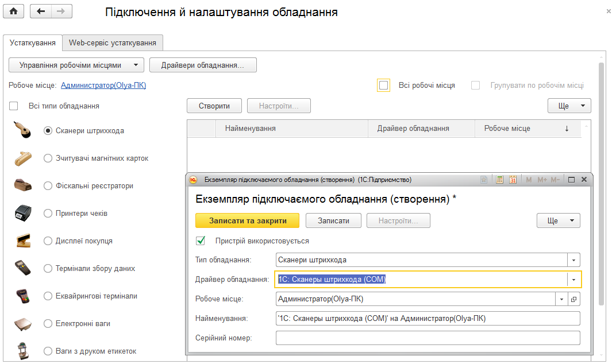This screenshot has height=364, width=616.
Task: Navigate back with the left arrow
Action: pyautogui.click(x=40, y=11)
